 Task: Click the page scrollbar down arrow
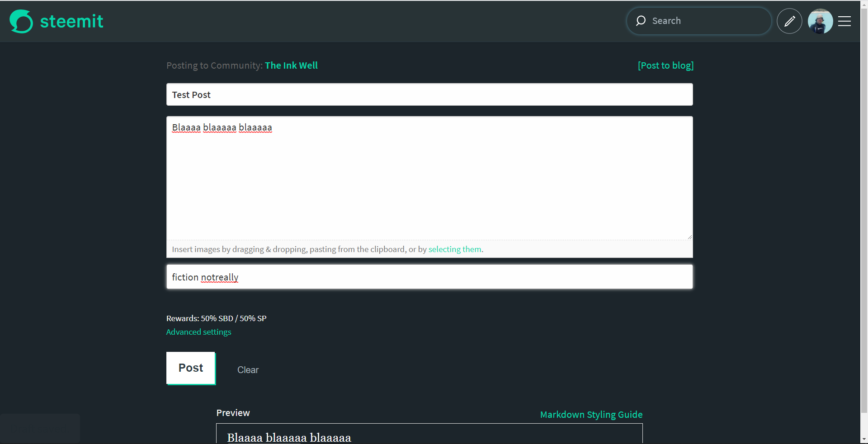864,439
